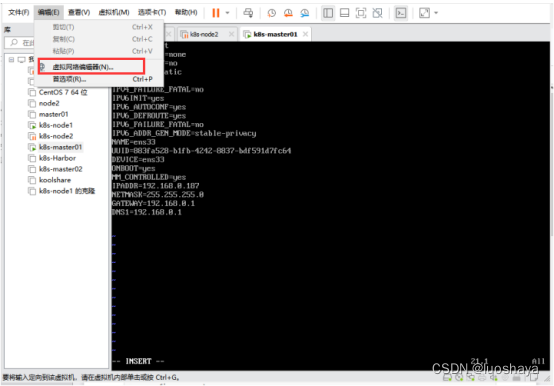
Task: Click the 编辑(E) menu
Action: (48, 12)
